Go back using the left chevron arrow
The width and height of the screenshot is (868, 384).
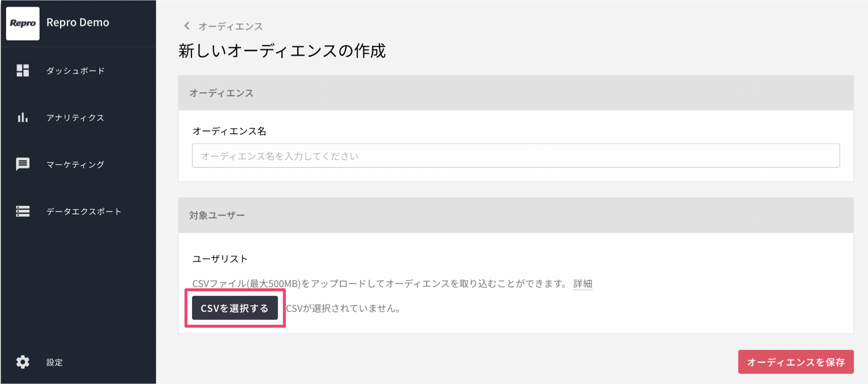pos(187,25)
